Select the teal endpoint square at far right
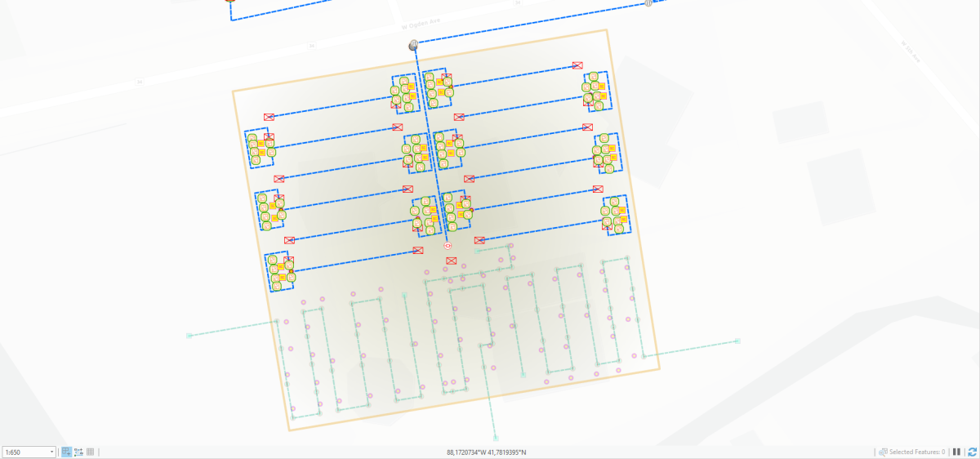Screen dimensions: 980x459 tap(737, 341)
